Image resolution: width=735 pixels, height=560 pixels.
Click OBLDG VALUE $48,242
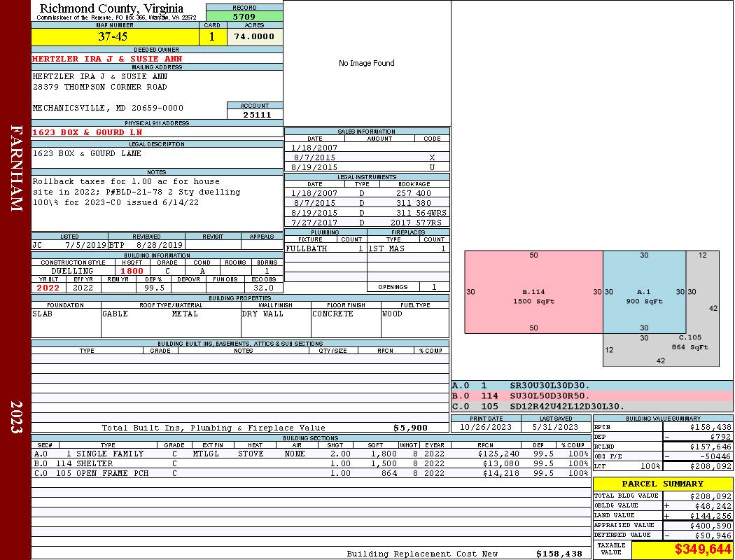coord(713,506)
